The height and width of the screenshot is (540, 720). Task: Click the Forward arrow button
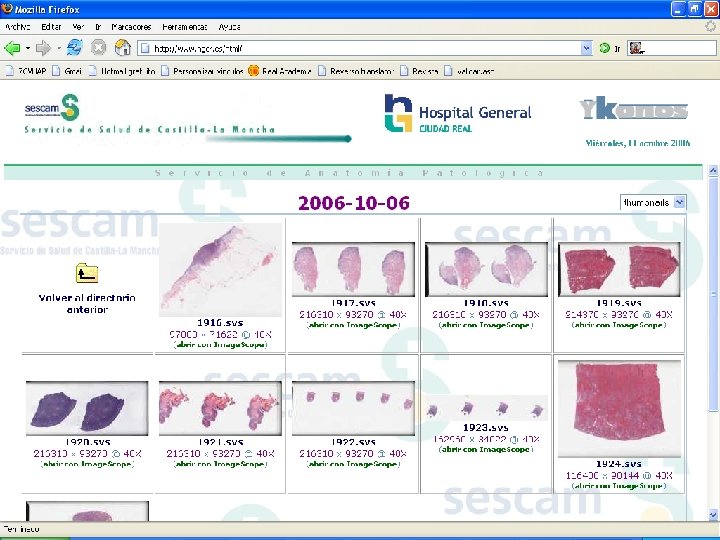click(43, 48)
